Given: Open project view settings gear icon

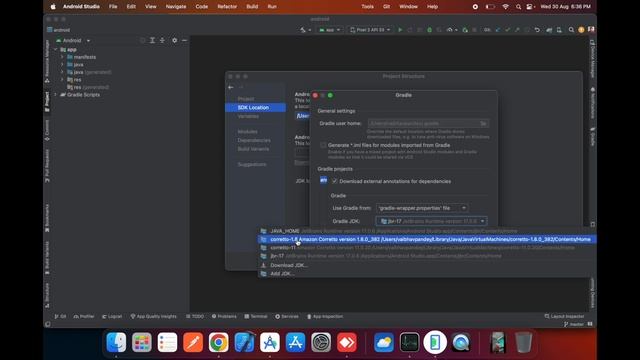Looking at the screenshot, I should click(x=175, y=40).
